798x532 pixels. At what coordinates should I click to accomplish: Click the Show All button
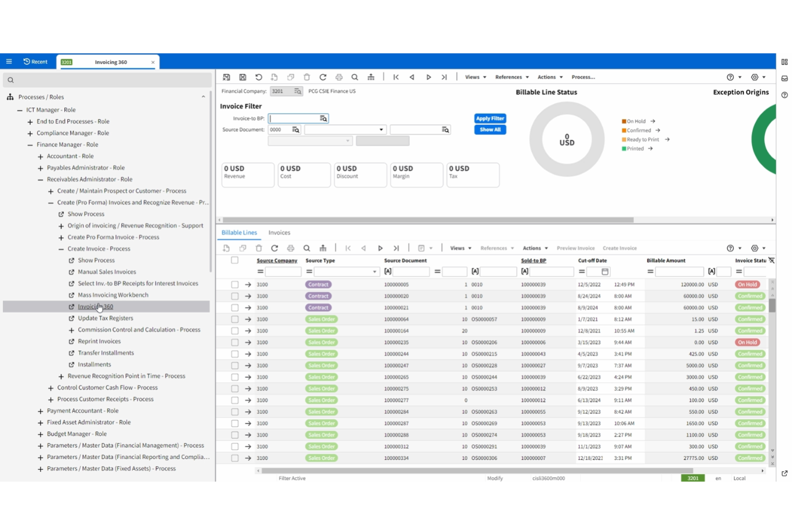(490, 129)
